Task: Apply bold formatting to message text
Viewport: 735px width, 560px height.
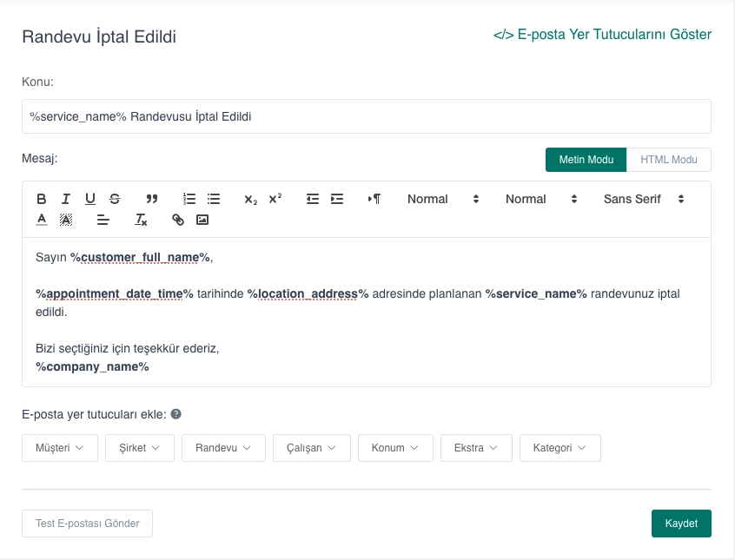Action: click(x=41, y=199)
